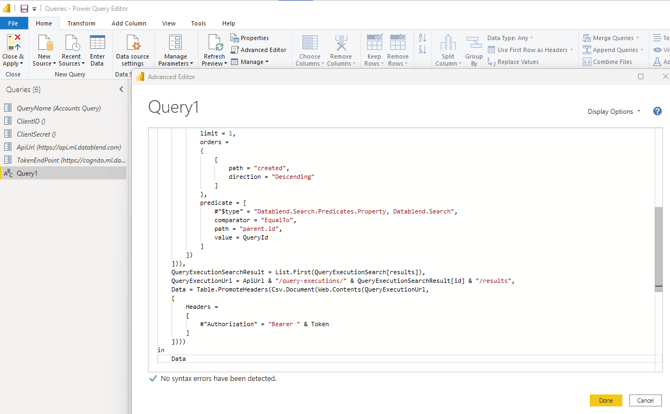Image resolution: width=670 pixels, height=414 pixels.
Task: Sort descending with the Z-A icon
Action: click(422, 50)
